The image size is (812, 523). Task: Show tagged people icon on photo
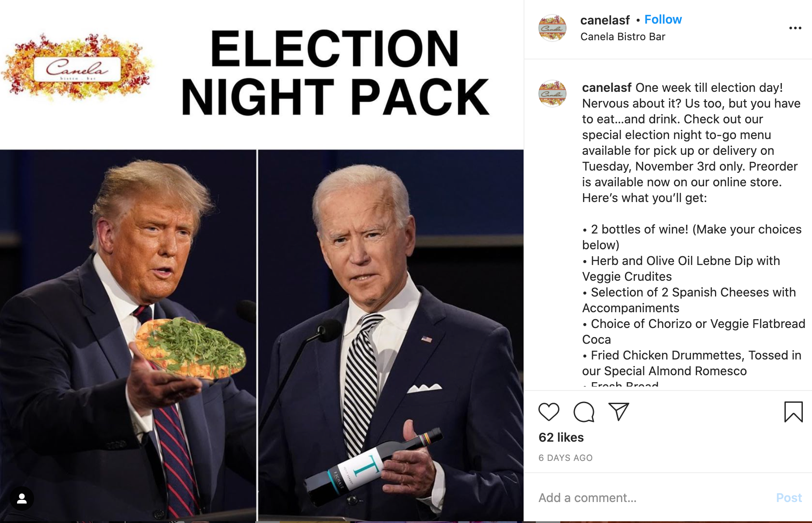tap(22, 499)
